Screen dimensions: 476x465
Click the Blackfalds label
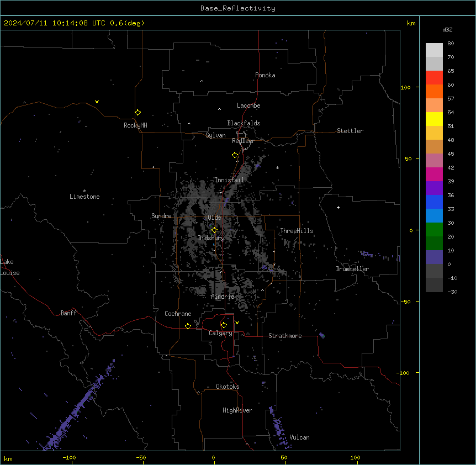244,123
